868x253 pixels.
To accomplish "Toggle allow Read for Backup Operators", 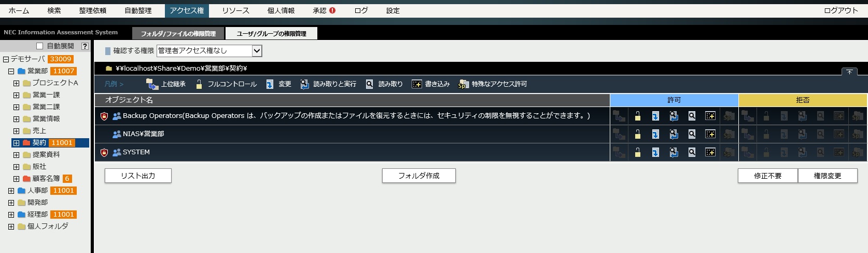I will [x=692, y=116].
